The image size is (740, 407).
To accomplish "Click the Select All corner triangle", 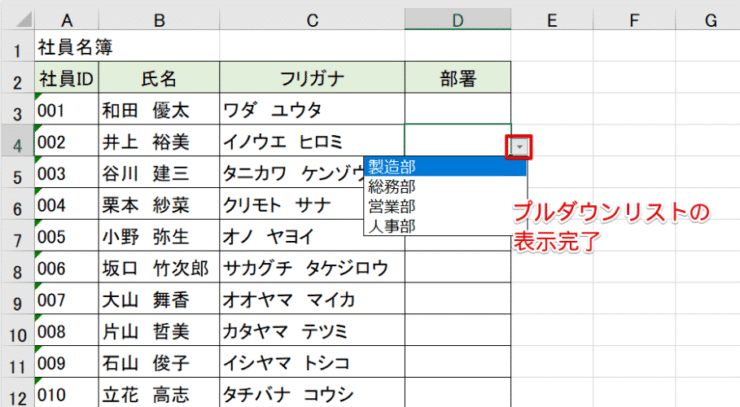I will tap(23, 19).
